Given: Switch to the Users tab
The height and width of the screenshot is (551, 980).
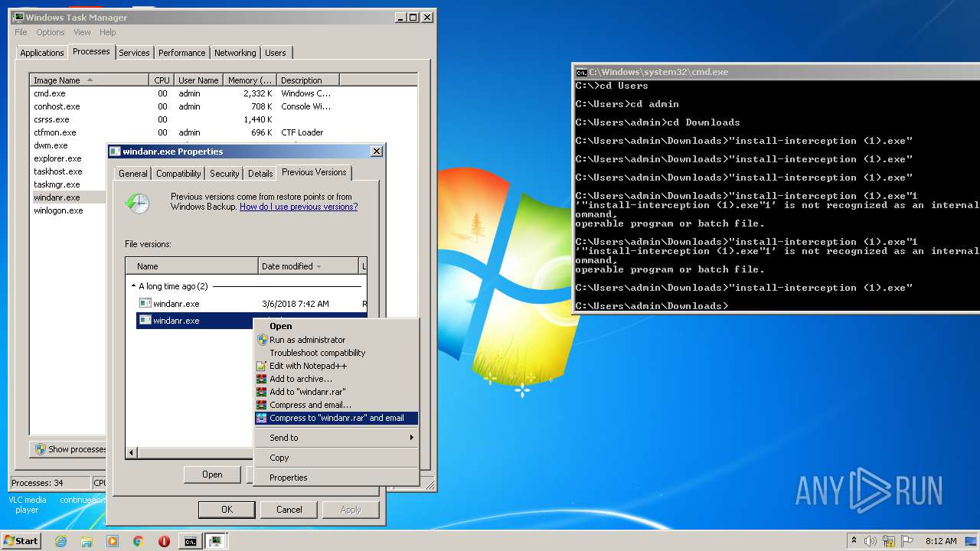Looking at the screenshot, I should click(275, 53).
